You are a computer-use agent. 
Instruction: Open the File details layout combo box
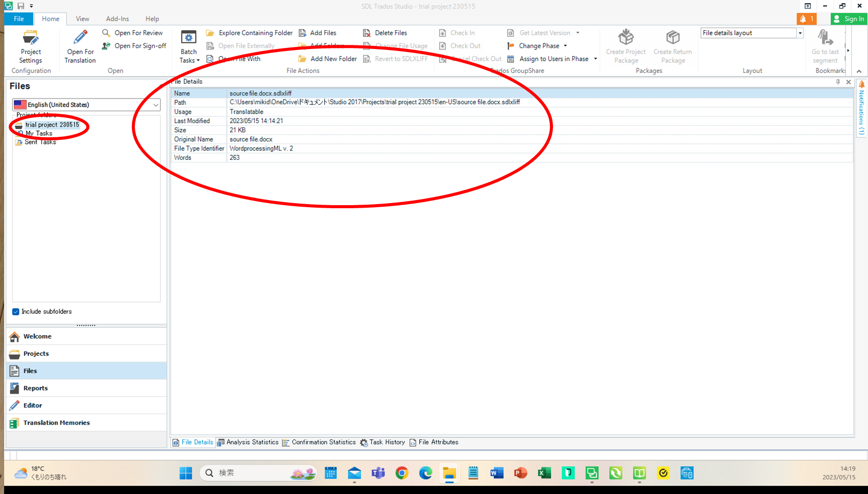tap(752, 33)
